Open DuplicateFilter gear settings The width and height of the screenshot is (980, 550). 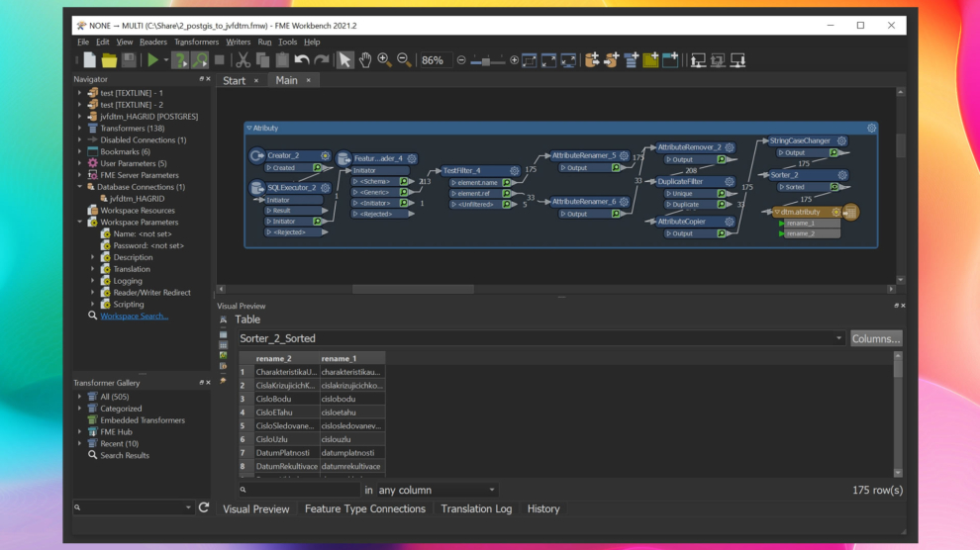(x=729, y=182)
